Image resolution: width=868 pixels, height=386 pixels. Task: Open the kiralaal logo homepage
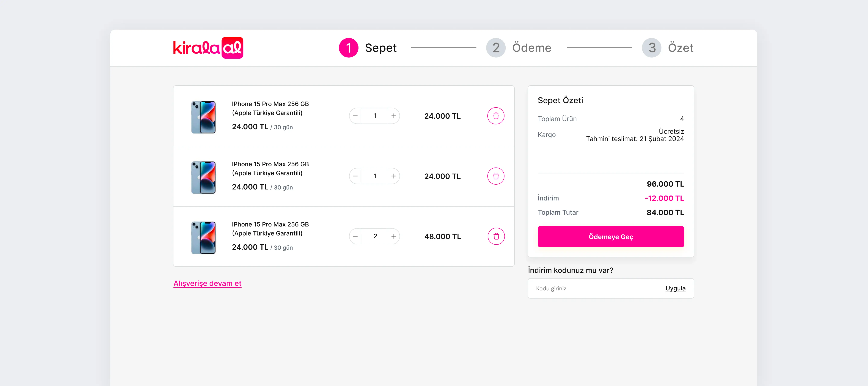tap(208, 48)
